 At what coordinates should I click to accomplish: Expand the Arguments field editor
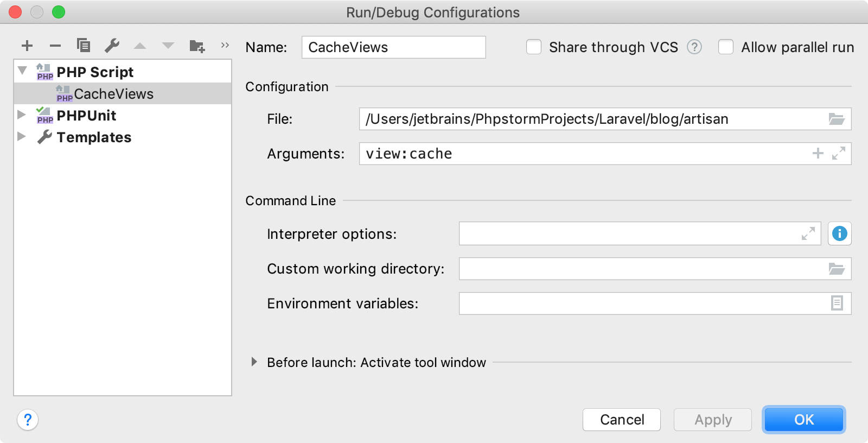coord(839,154)
